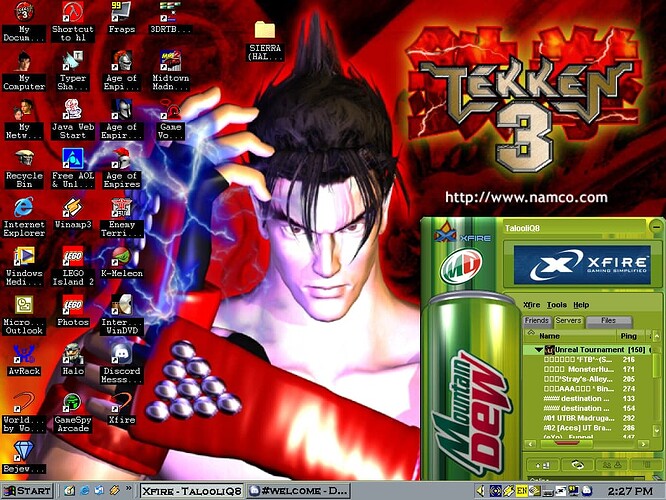Screen dimensions: 666x500
Task: Switch to the Files tab in Xfire
Action: pos(608,321)
